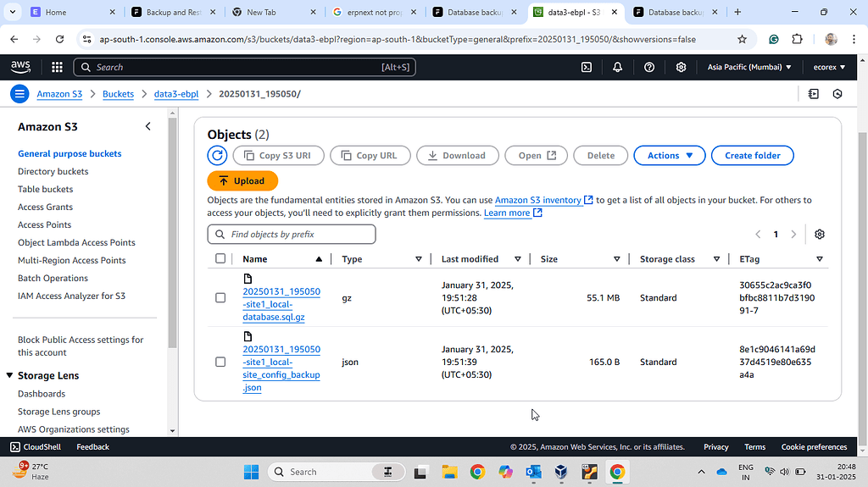Focus the Find objects by prefix field

[292, 234]
